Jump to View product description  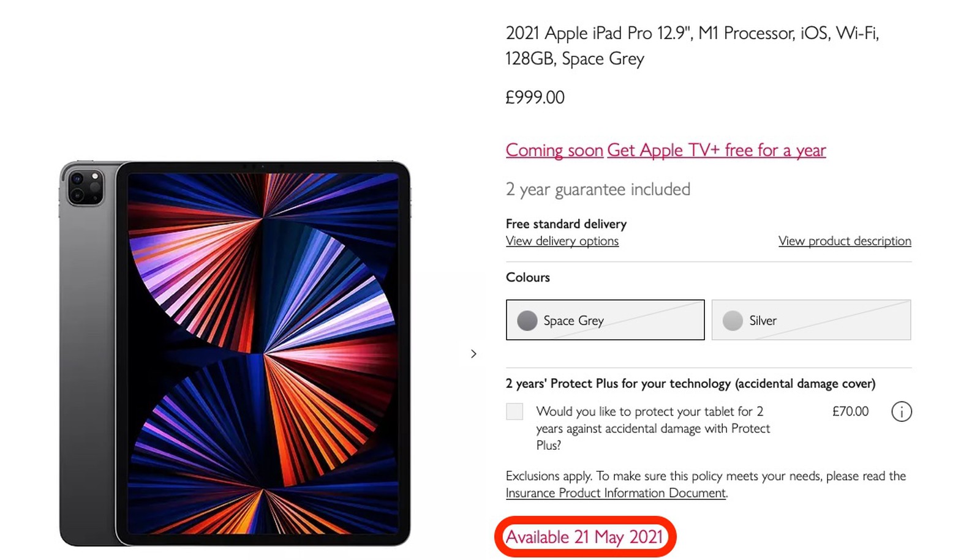(x=844, y=241)
